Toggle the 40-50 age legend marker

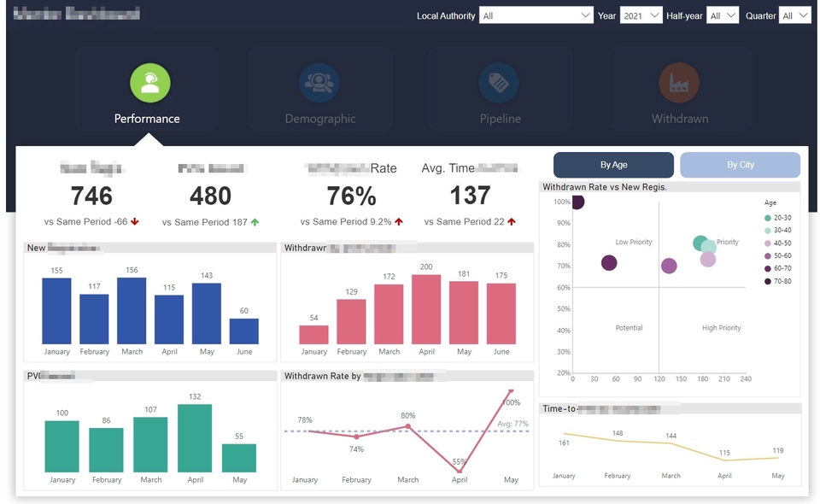[768, 243]
